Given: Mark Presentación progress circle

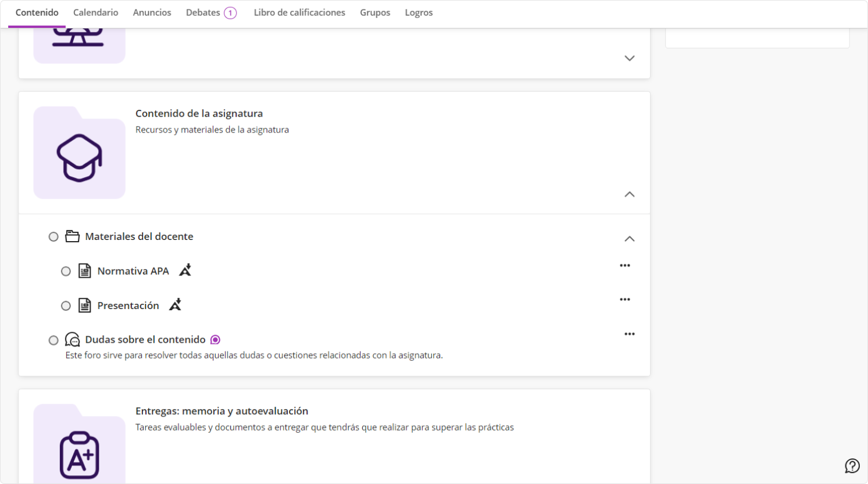Looking at the screenshot, I should (66, 306).
